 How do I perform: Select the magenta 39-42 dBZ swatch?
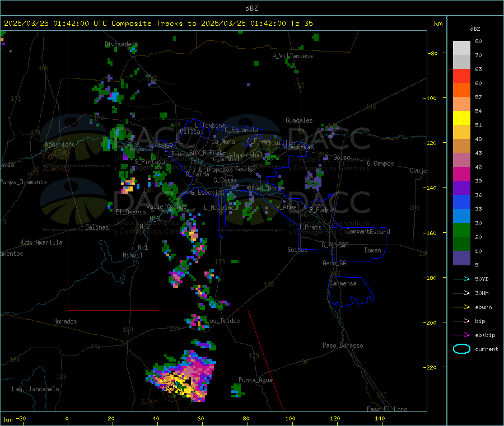461,174
